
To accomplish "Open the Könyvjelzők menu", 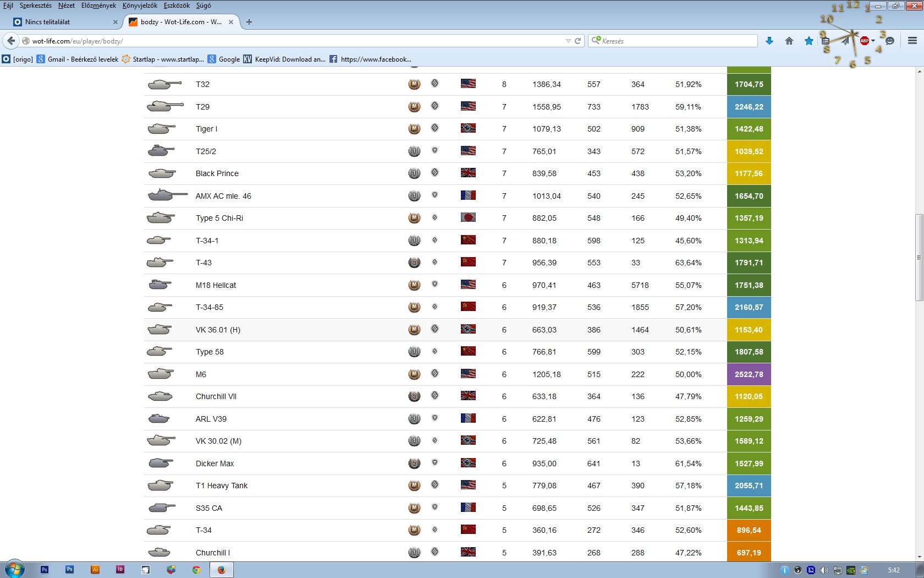I will pyautogui.click(x=140, y=6).
